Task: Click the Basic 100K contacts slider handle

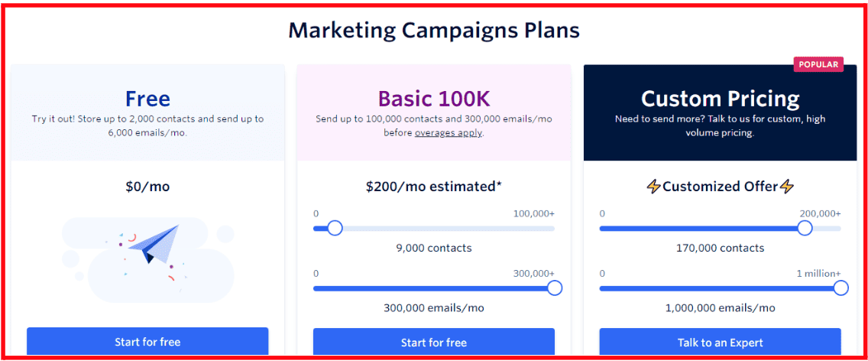Action: pos(335,228)
